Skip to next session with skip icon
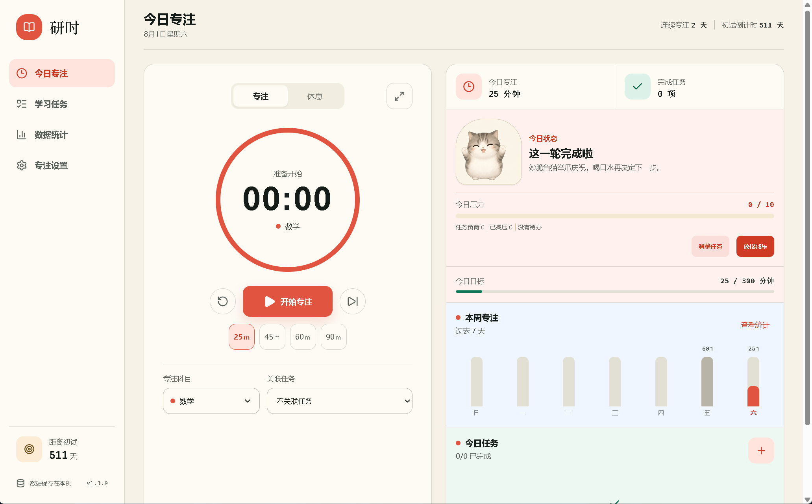The width and height of the screenshot is (812, 504). click(x=353, y=301)
